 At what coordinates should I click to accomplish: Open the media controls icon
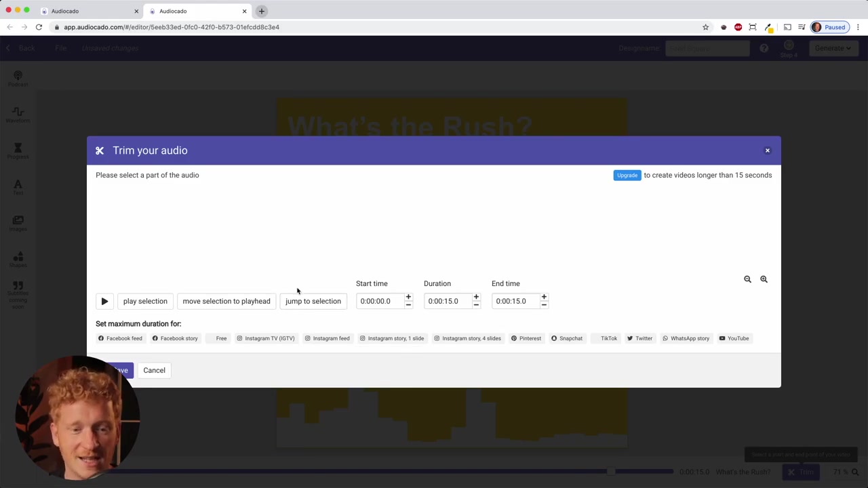click(802, 27)
